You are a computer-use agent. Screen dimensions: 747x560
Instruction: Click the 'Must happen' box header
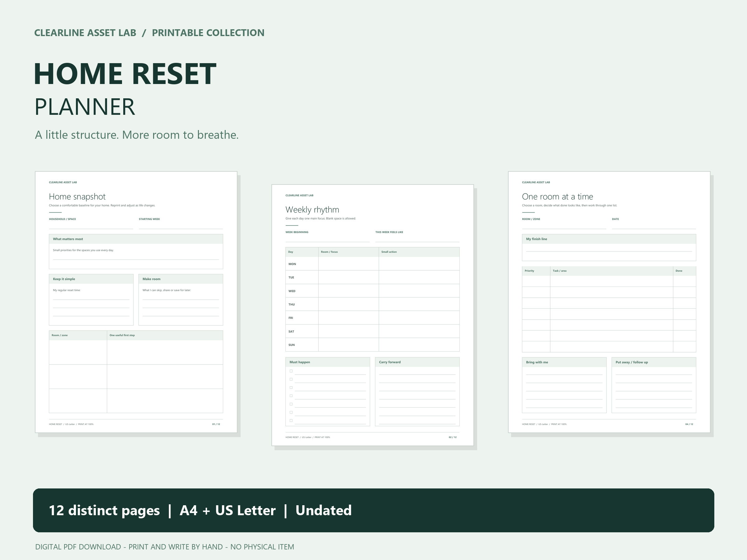tap(327, 362)
